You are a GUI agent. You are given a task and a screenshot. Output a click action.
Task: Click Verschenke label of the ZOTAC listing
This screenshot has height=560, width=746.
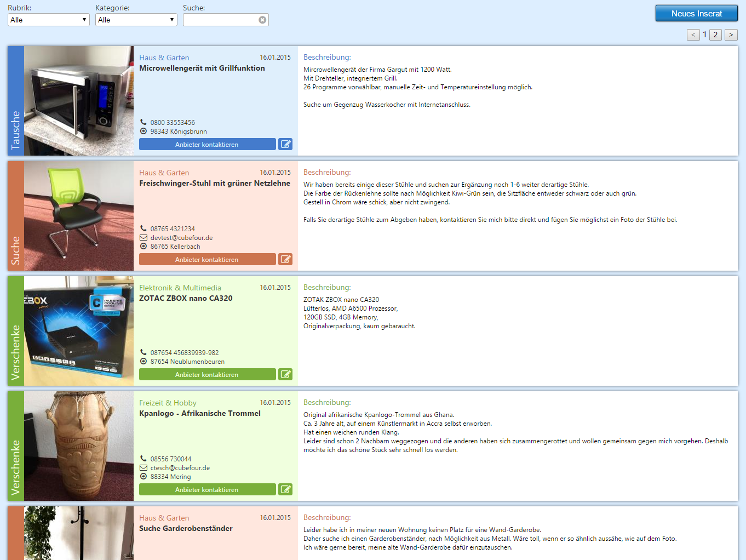point(15,352)
